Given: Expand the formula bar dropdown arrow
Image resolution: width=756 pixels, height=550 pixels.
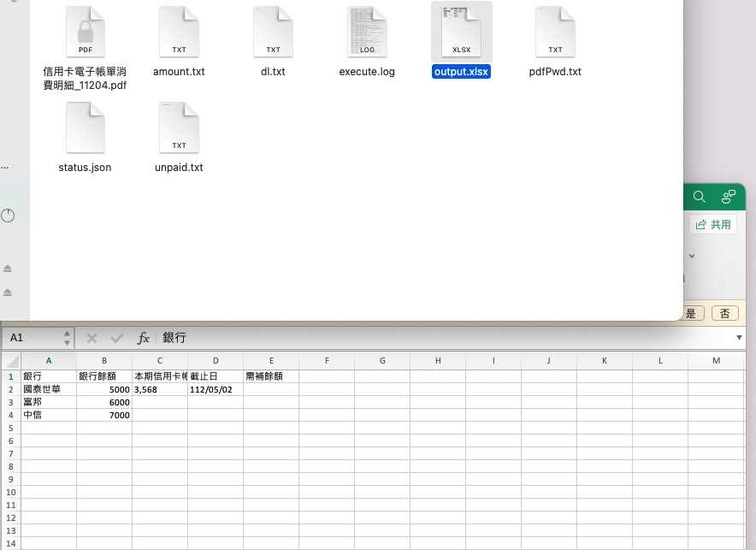Looking at the screenshot, I should click(739, 338).
